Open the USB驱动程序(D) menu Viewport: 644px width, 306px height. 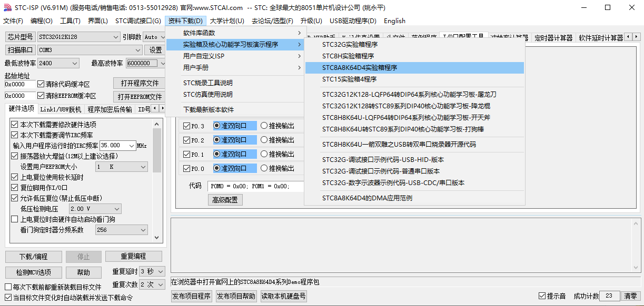pyautogui.click(x=353, y=21)
